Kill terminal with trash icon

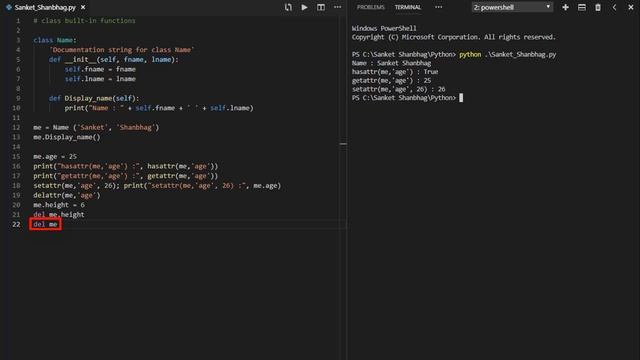[598, 7]
